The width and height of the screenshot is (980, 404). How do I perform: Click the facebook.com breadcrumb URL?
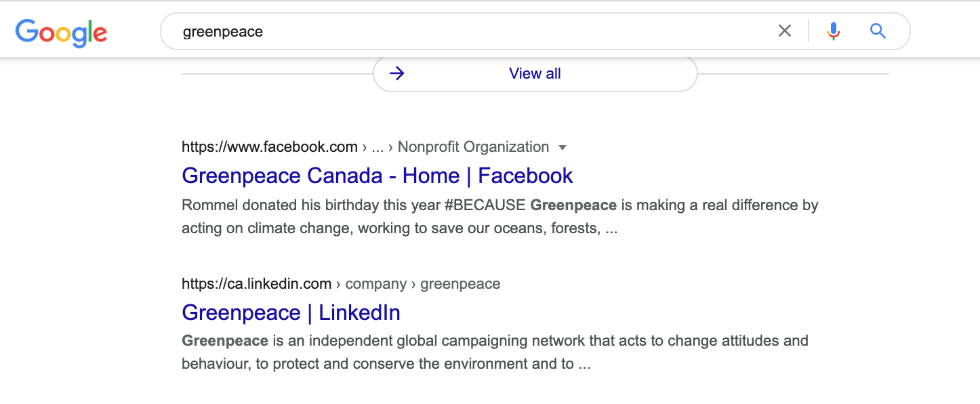269,146
